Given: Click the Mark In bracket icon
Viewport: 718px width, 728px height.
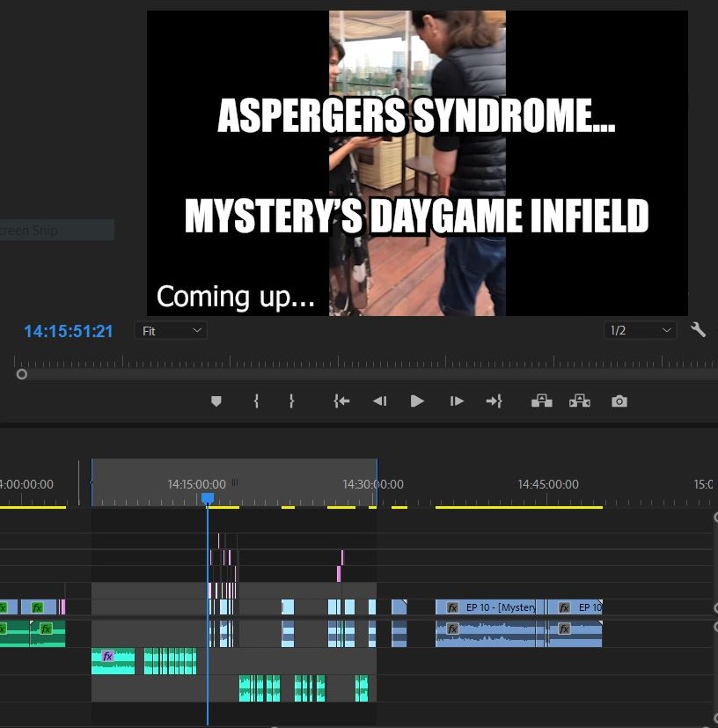Looking at the screenshot, I should pos(256,401).
